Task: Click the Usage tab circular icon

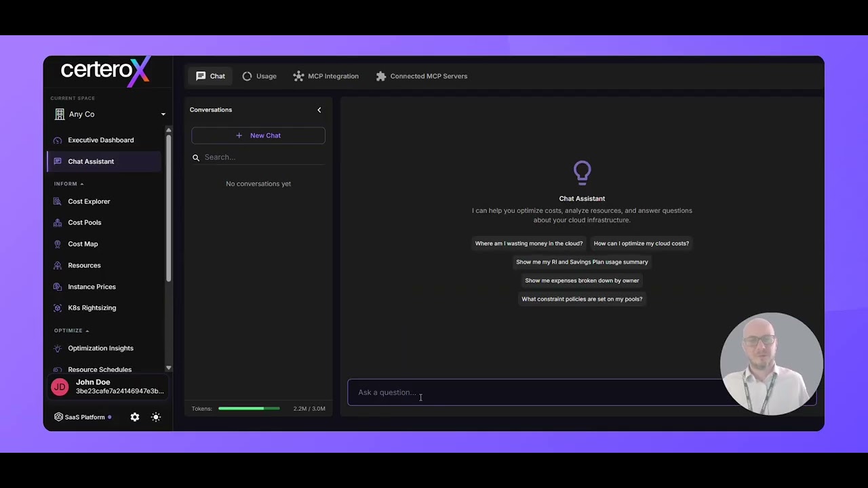Action: pos(247,76)
